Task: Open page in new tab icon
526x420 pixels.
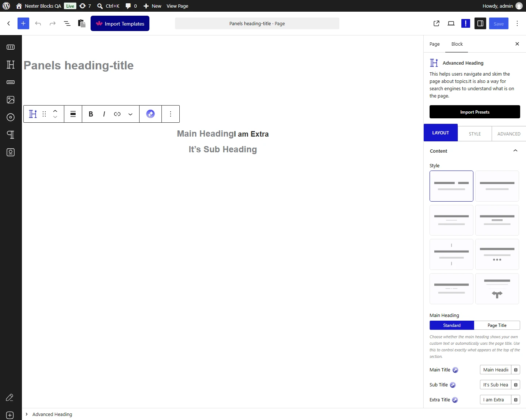Action: point(437,23)
